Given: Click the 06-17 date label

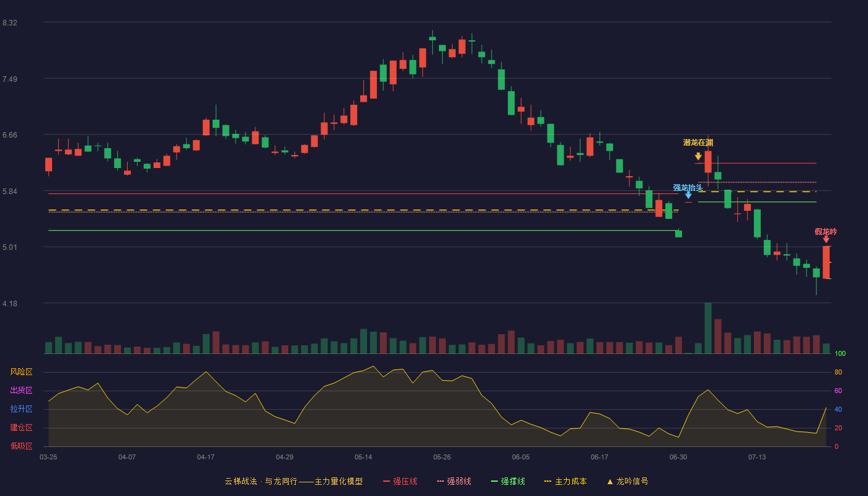Looking at the screenshot, I should point(600,457).
